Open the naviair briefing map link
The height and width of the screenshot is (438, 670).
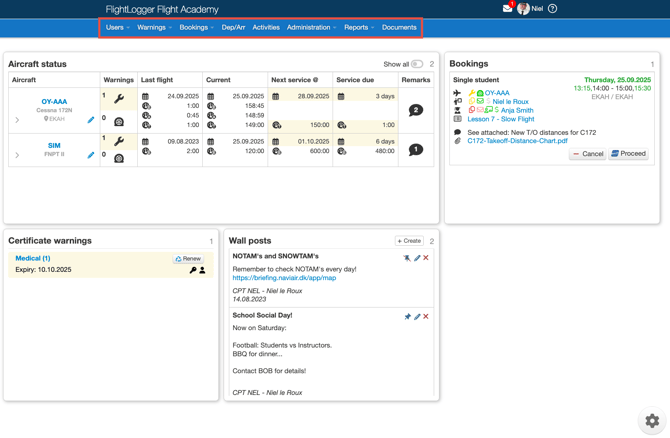(284, 278)
